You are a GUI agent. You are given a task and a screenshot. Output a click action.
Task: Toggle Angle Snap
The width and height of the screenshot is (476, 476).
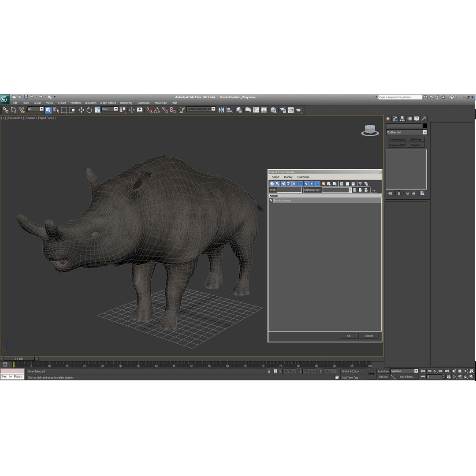click(157, 110)
